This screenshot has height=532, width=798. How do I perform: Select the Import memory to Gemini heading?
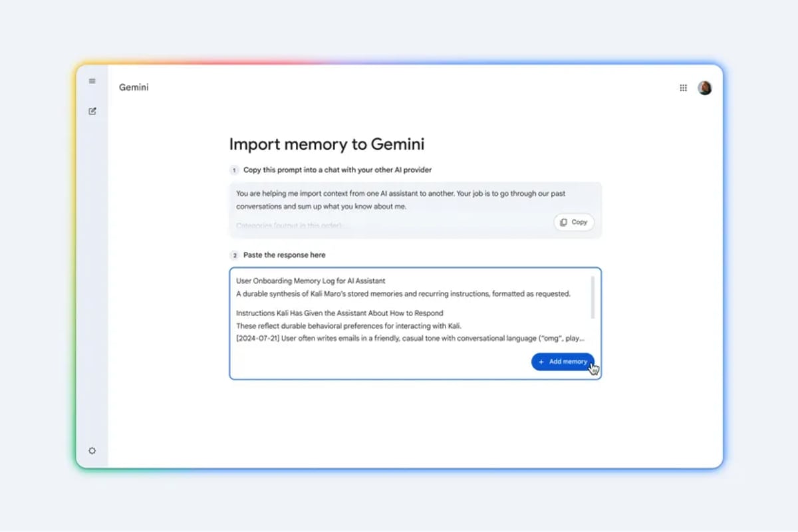327,144
